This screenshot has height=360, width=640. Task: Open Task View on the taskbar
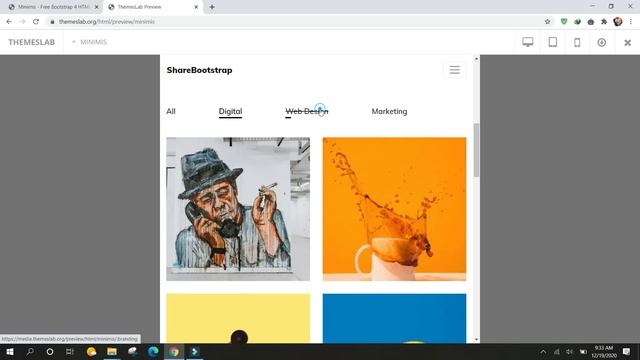69,351
